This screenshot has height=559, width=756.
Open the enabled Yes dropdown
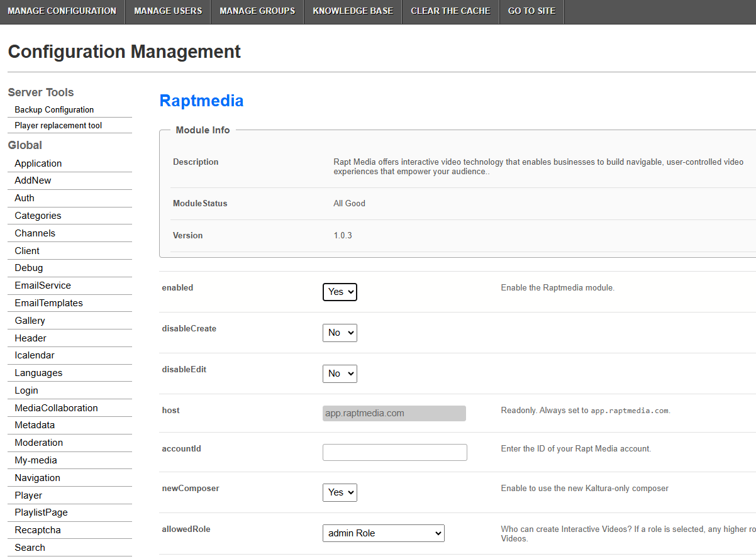(x=340, y=292)
